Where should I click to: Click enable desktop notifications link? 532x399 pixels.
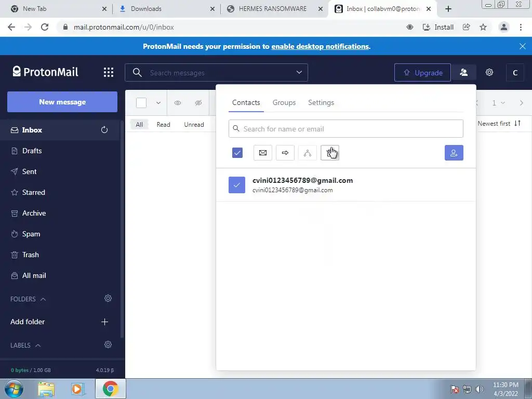(x=320, y=46)
